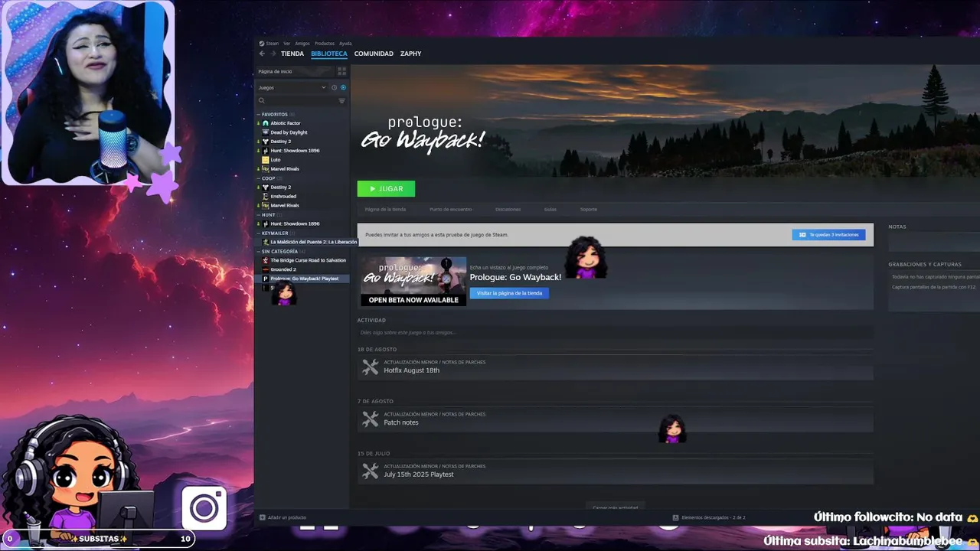Viewport: 980px width, 551px height.
Task: Collapse the SIN CATEGORÍA section
Action: 259,251
